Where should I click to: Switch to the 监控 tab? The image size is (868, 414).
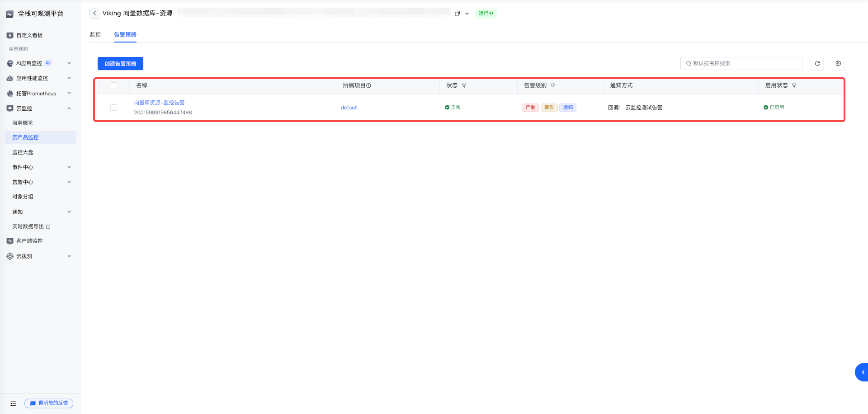click(x=95, y=35)
